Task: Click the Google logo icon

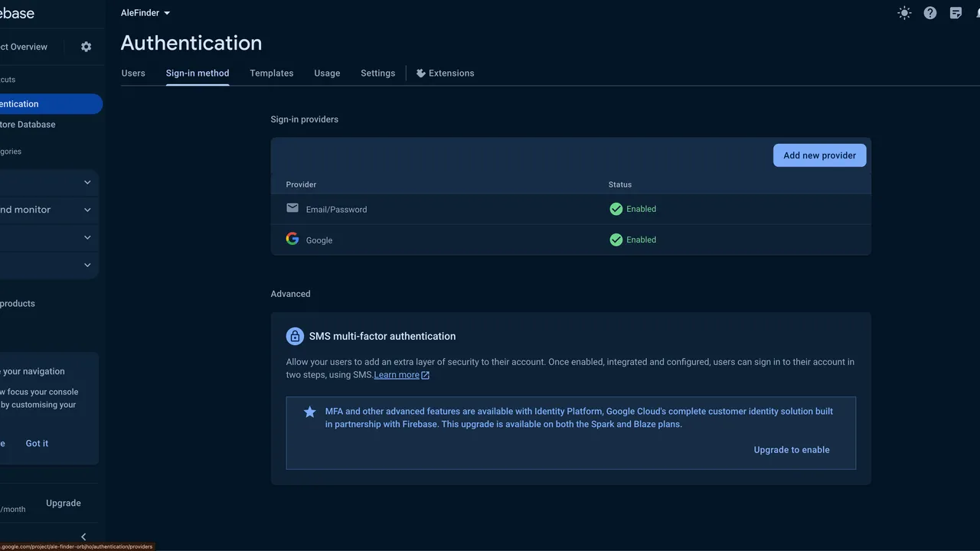Action: click(292, 239)
